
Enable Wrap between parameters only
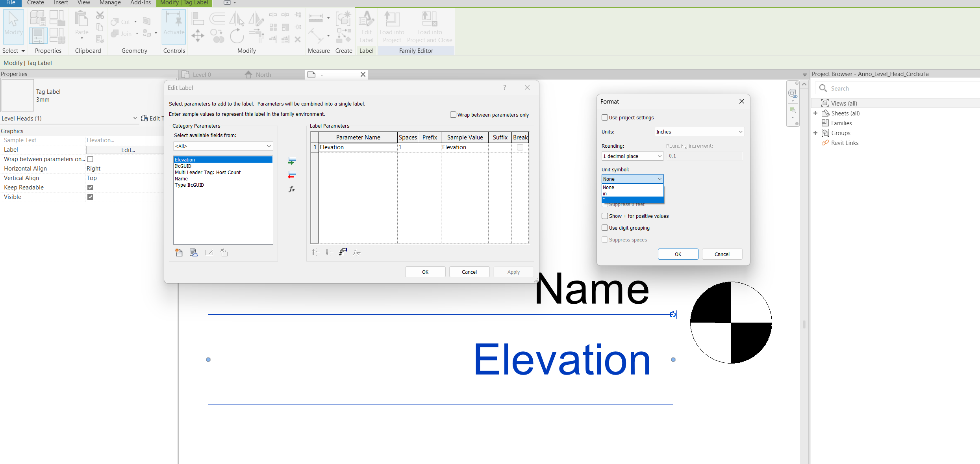[453, 115]
